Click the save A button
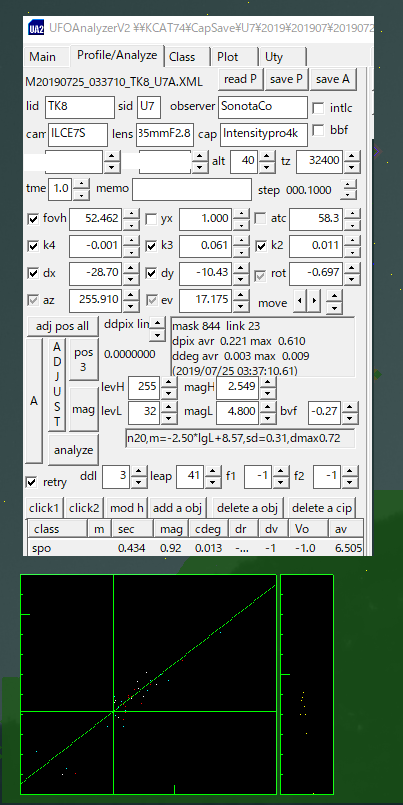Screen dimensions: 403x805 coord(333,79)
